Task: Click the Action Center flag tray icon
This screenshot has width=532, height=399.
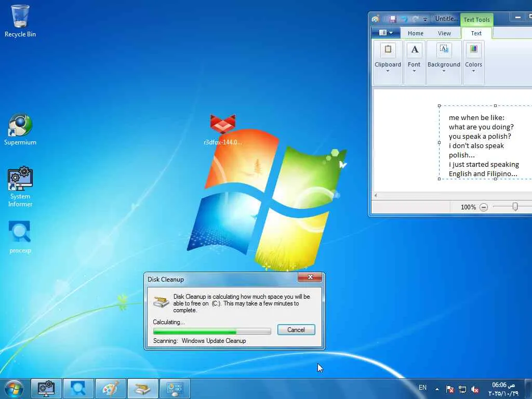Action: [x=450, y=389]
